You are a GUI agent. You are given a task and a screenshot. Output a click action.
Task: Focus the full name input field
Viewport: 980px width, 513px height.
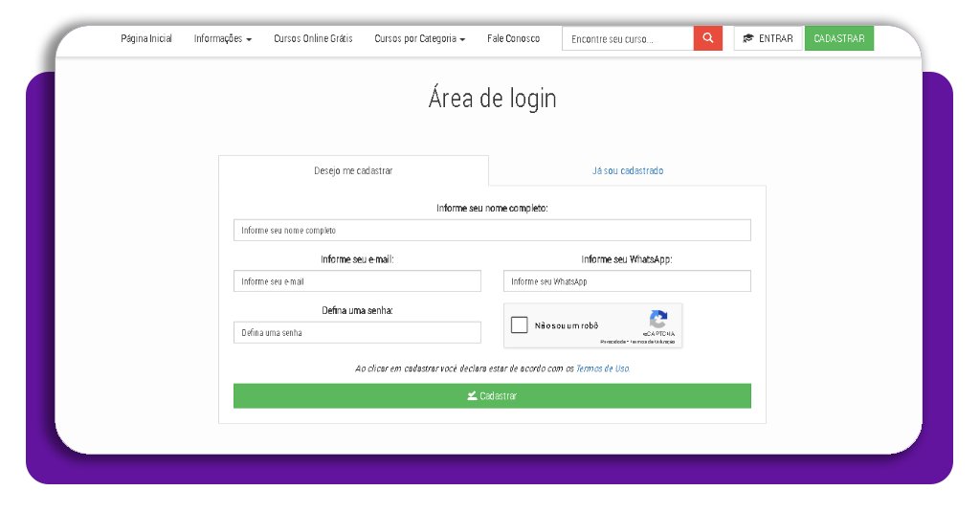point(492,231)
